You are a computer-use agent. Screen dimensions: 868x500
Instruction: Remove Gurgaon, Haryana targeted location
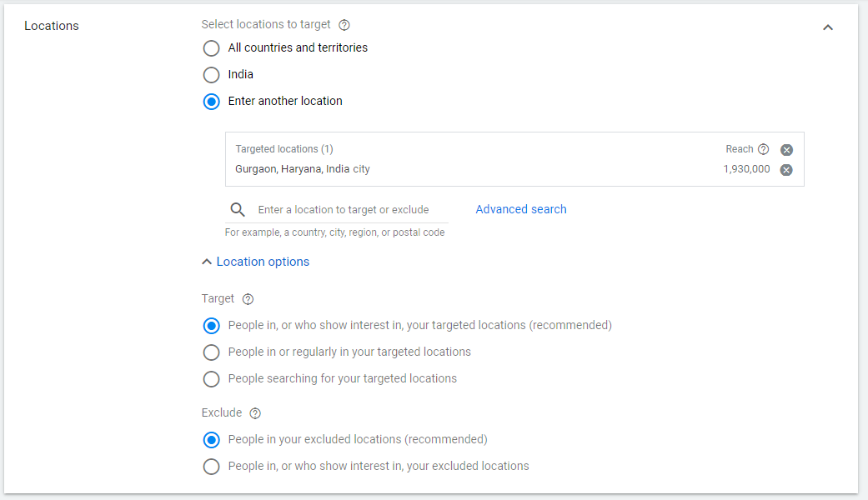tap(786, 170)
